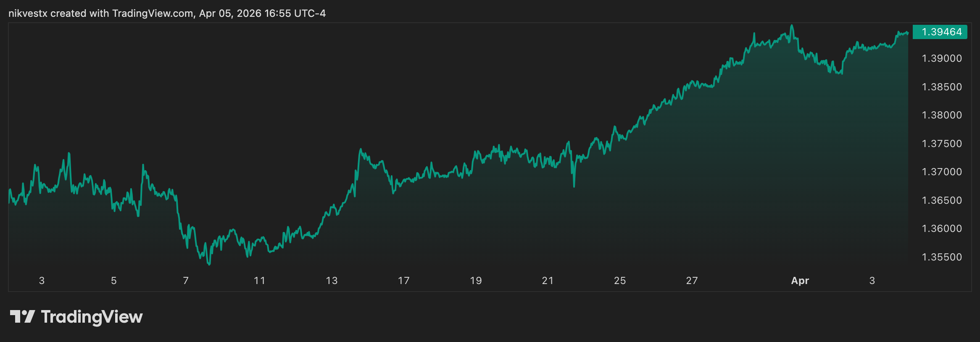Select date 5 on the time axis

[x=113, y=281]
